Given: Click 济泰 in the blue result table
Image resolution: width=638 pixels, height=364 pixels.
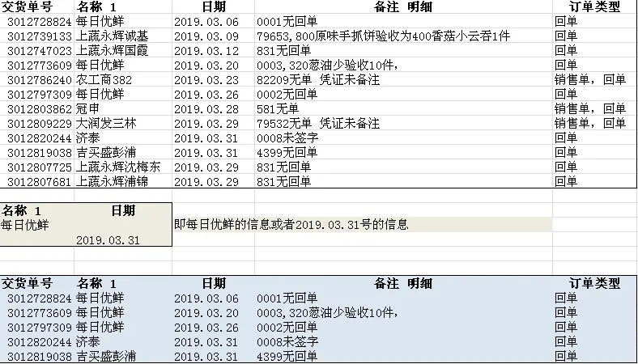Looking at the screenshot, I should pos(87,342).
